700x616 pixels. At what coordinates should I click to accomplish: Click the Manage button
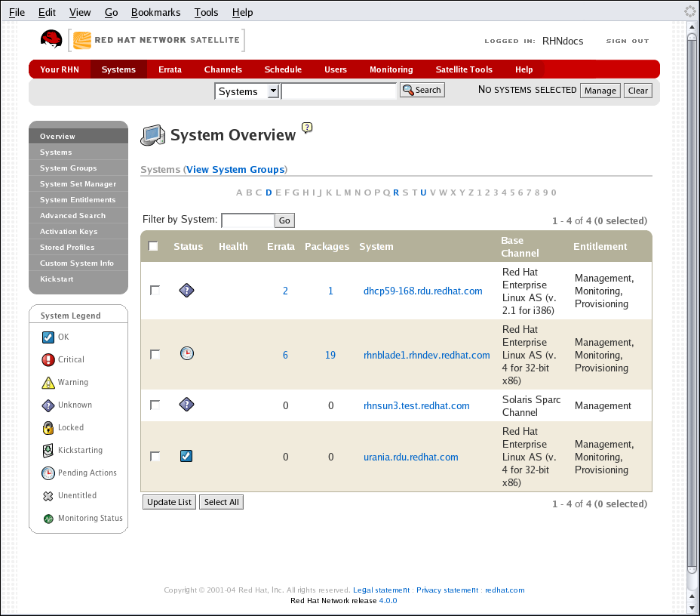click(600, 91)
